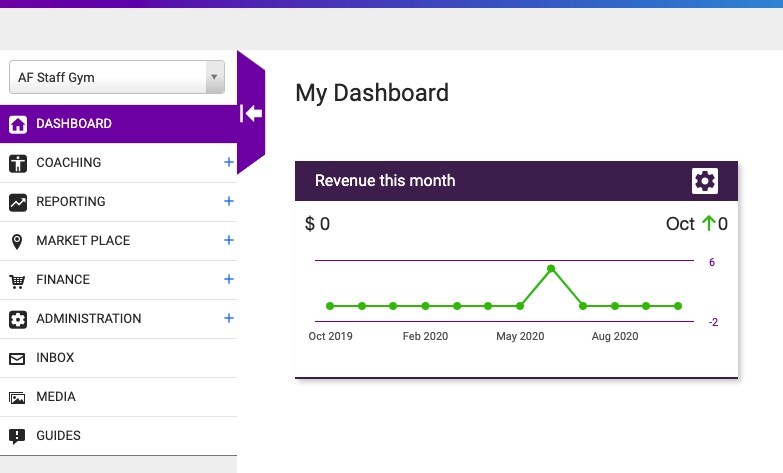Image resolution: width=783 pixels, height=473 pixels.
Task: Open the ADMINISTRATION menu item
Action: point(118,319)
